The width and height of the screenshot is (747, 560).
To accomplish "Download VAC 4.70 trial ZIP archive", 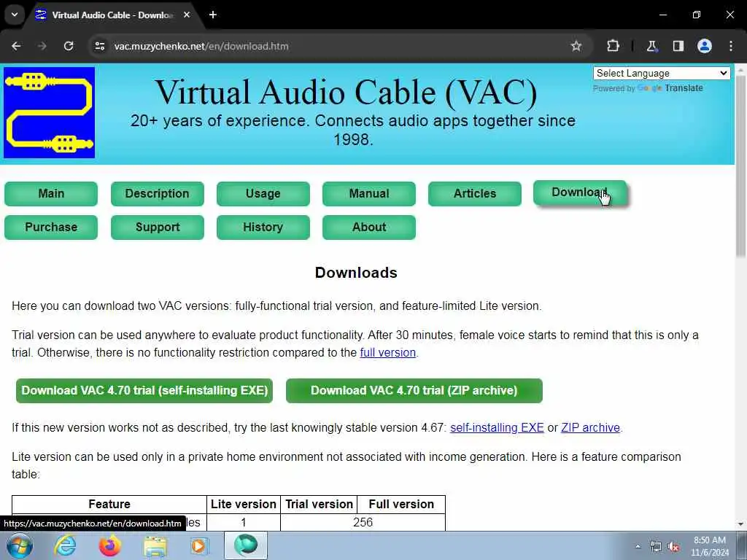I will (414, 391).
